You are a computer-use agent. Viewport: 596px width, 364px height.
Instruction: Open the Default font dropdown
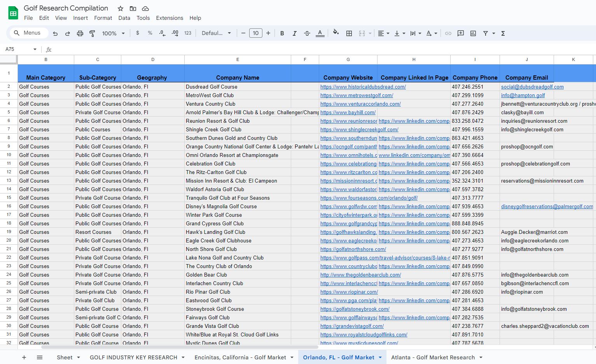216,33
